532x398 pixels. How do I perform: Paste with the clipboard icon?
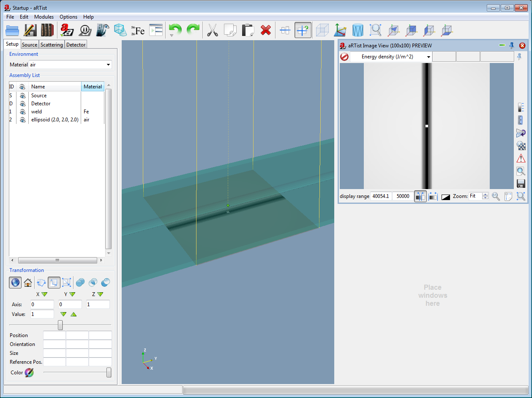click(x=248, y=30)
